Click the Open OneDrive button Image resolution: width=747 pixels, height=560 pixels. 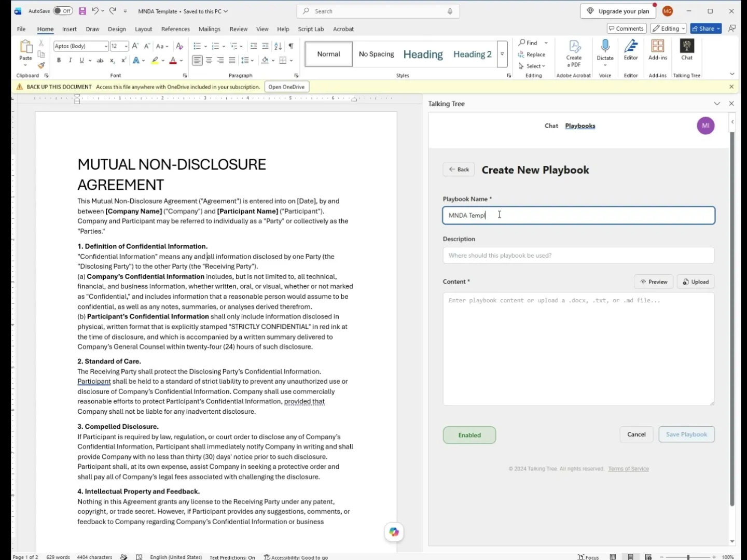pos(286,87)
